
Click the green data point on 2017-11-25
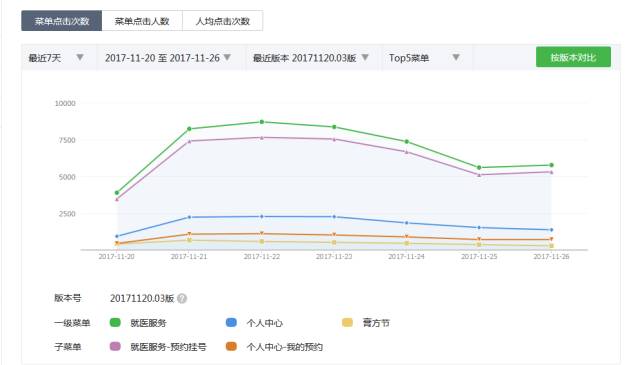(x=479, y=167)
